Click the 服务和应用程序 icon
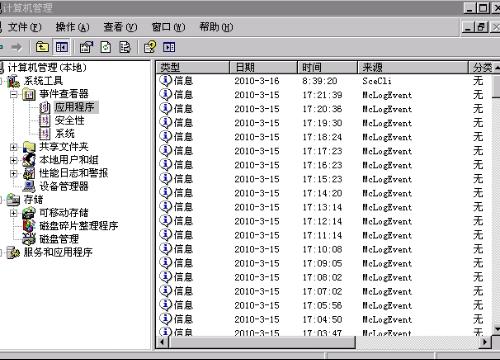500x360 pixels. [x=14, y=252]
